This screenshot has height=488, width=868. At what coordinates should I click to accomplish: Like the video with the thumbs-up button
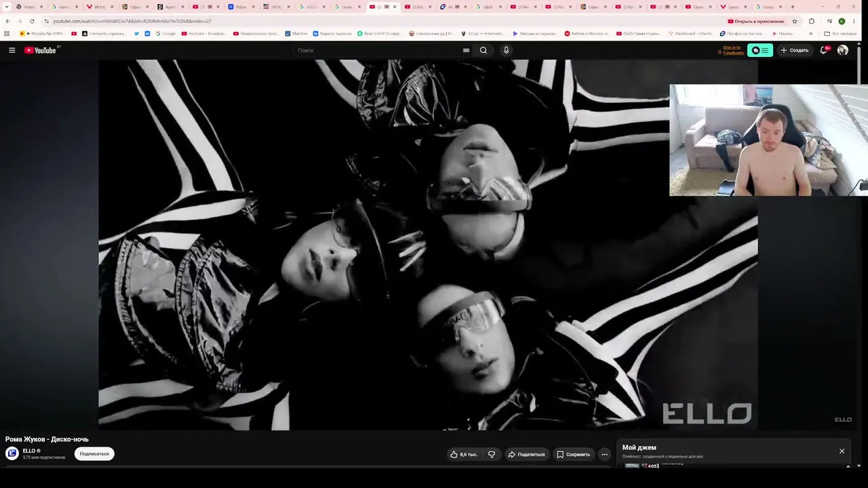pyautogui.click(x=464, y=454)
